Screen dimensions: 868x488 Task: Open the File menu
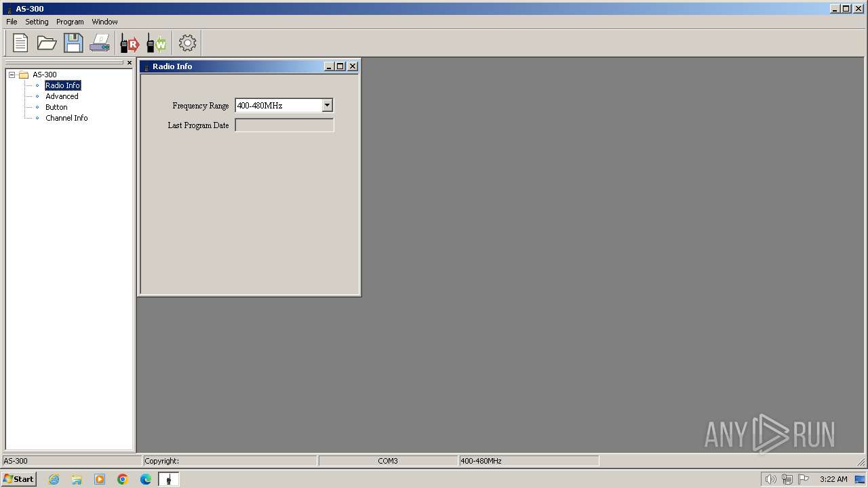[12, 22]
